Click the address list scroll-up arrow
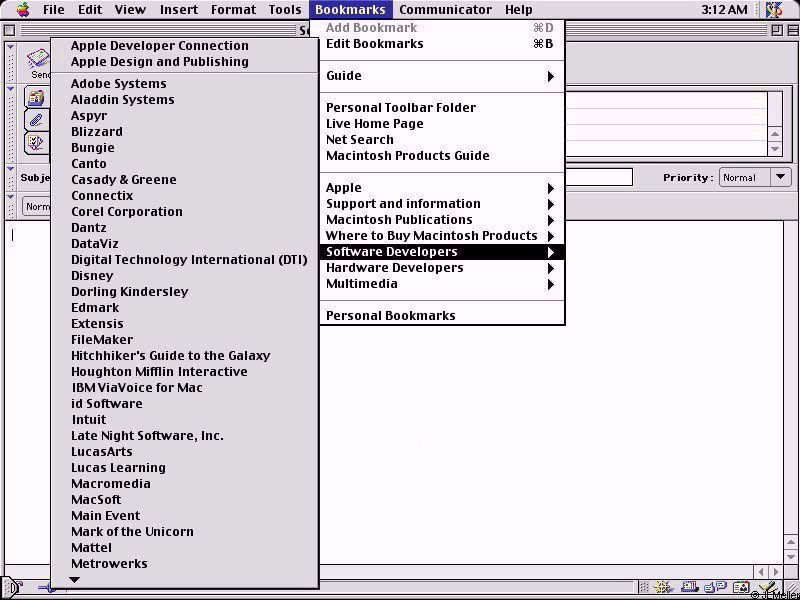The width and height of the screenshot is (800, 600). (x=775, y=134)
